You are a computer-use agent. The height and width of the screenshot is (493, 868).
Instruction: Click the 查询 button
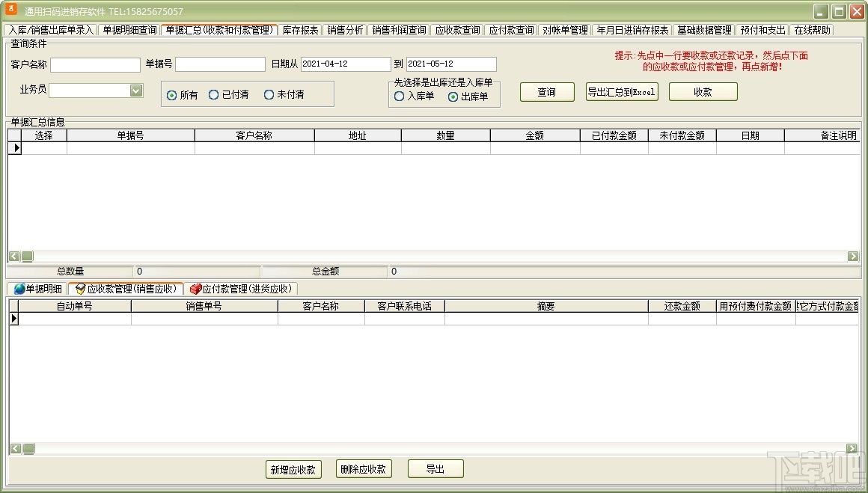click(x=547, y=91)
